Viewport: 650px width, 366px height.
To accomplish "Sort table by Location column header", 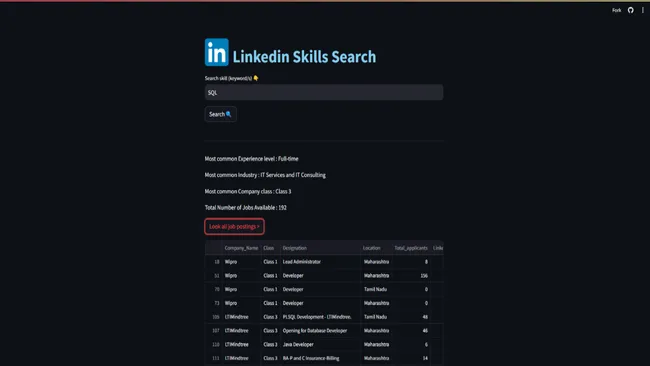I will click(376, 248).
